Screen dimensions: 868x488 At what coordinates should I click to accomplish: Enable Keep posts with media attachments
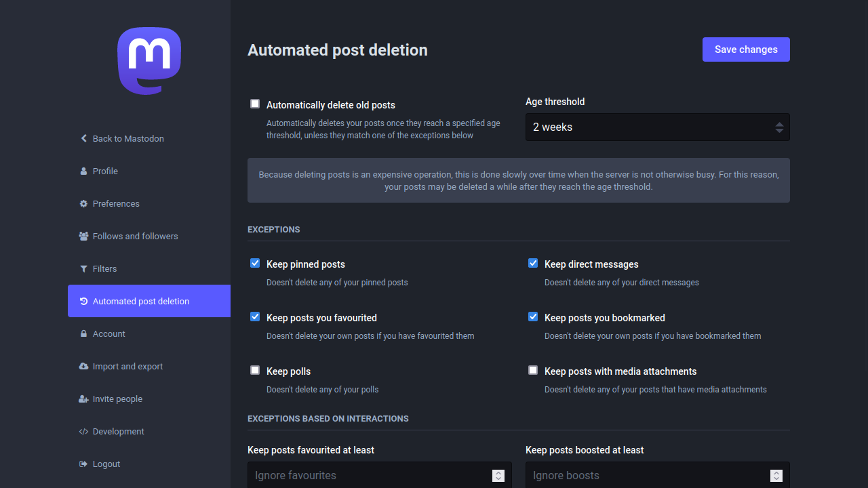533,370
